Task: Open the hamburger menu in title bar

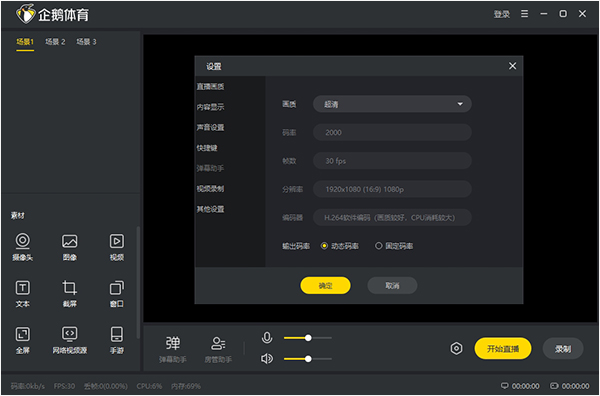Action: (525, 14)
